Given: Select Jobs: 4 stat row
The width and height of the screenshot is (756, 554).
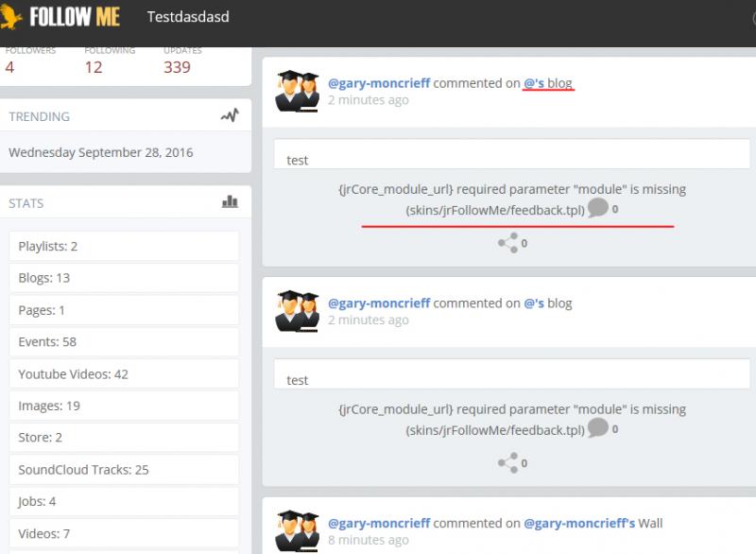Looking at the screenshot, I should pos(124,501).
